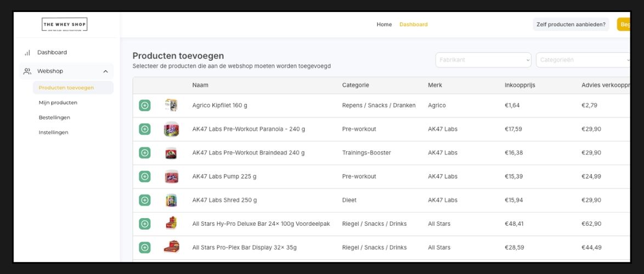644x274 pixels.
Task: Click plus icon for AK47 Labs Pump
Action: pos(145,176)
